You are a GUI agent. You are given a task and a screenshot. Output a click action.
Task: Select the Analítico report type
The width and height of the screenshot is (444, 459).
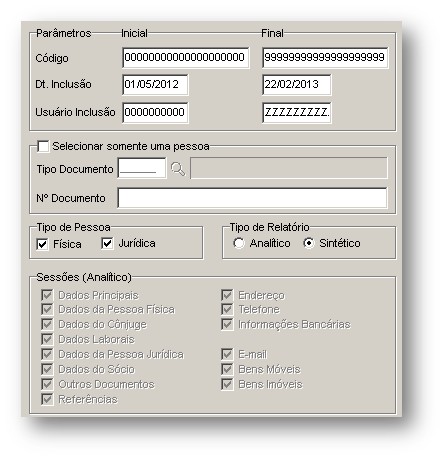(x=239, y=243)
